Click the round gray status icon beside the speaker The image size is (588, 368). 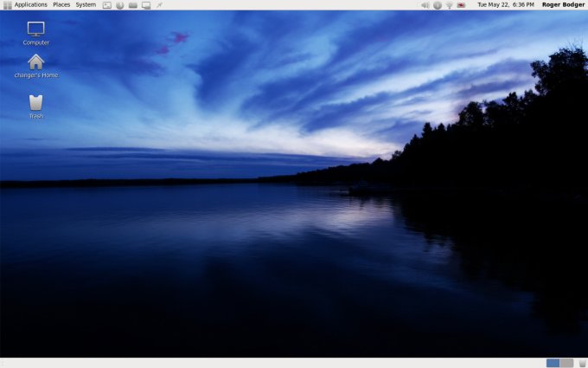[437, 5]
